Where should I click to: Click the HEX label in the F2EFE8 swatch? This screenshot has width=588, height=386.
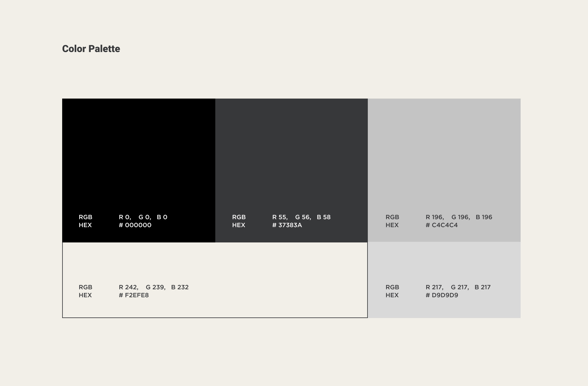[x=85, y=295]
